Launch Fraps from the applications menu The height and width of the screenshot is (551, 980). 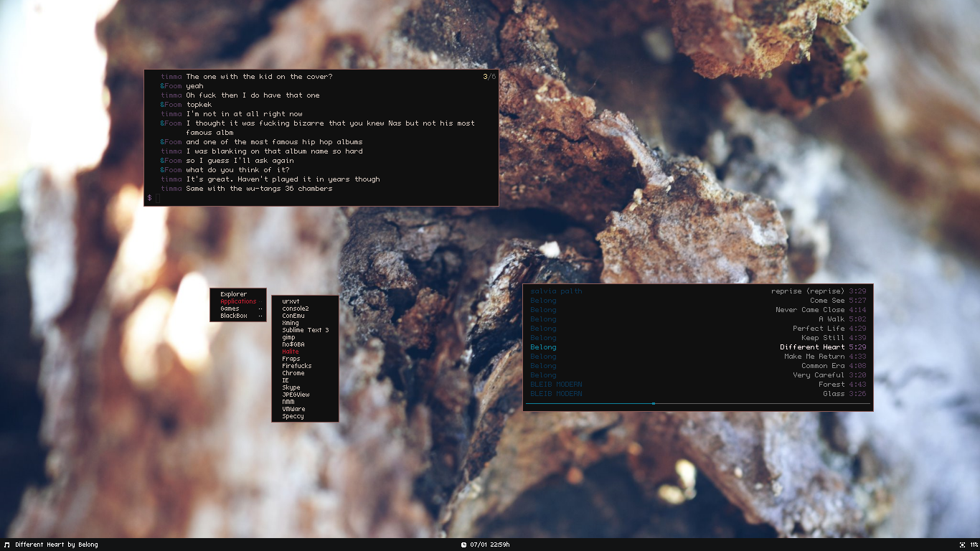[x=291, y=359]
